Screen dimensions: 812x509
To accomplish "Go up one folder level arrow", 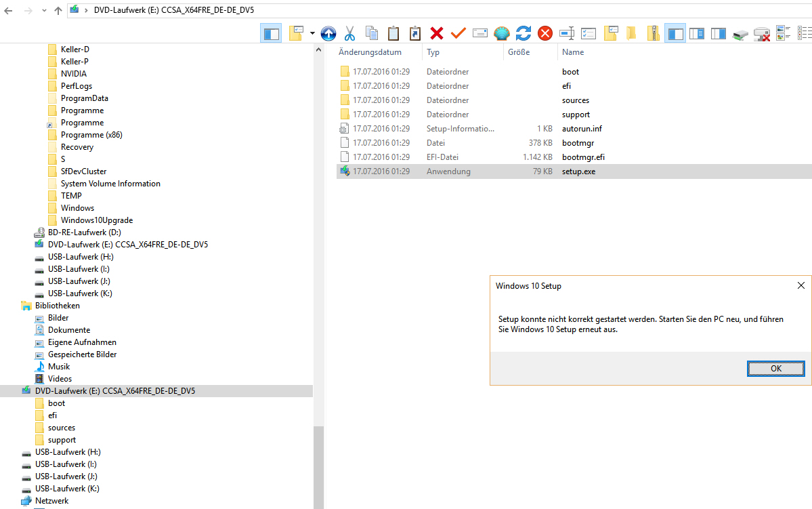I will 58,10.
